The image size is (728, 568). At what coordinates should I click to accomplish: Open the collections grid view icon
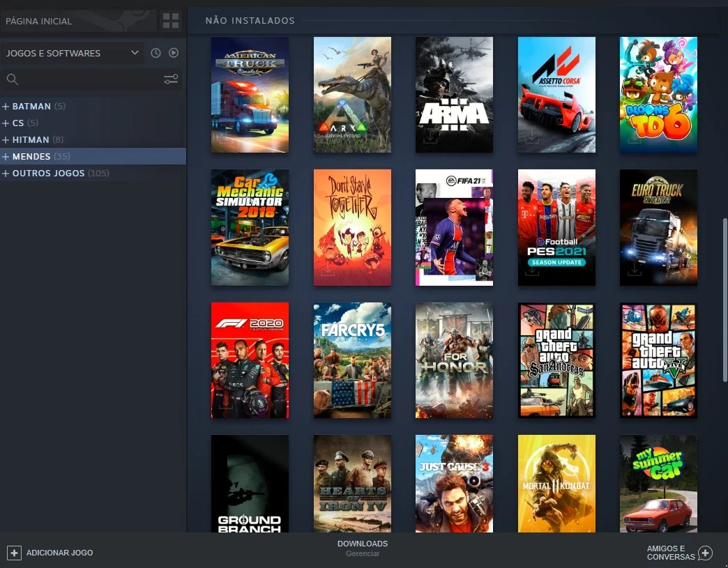click(170, 21)
